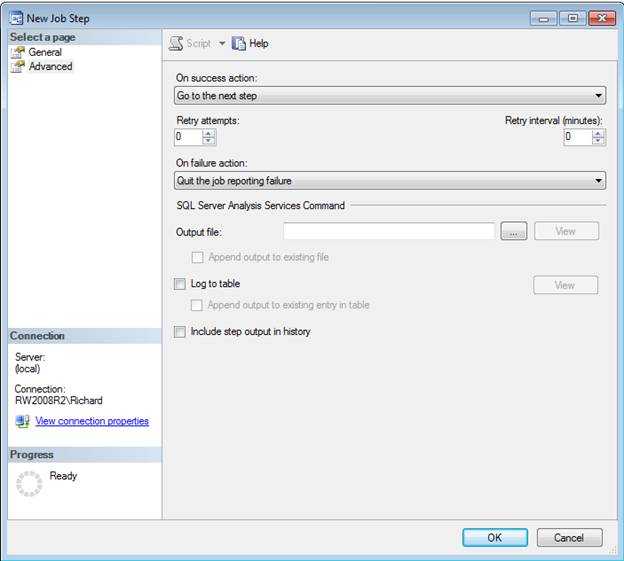Click the Retry interval minutes field
Screen dimensions: 624x561
578,137
